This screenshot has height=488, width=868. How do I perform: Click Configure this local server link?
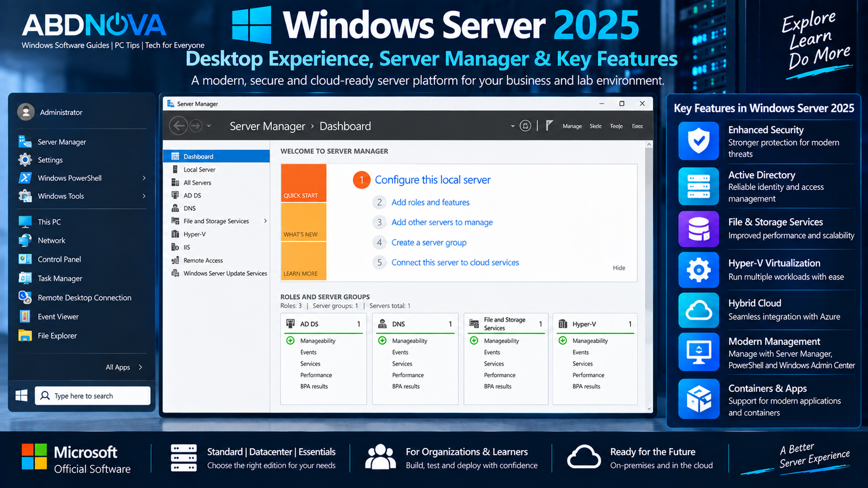click(x=432, y=180)
